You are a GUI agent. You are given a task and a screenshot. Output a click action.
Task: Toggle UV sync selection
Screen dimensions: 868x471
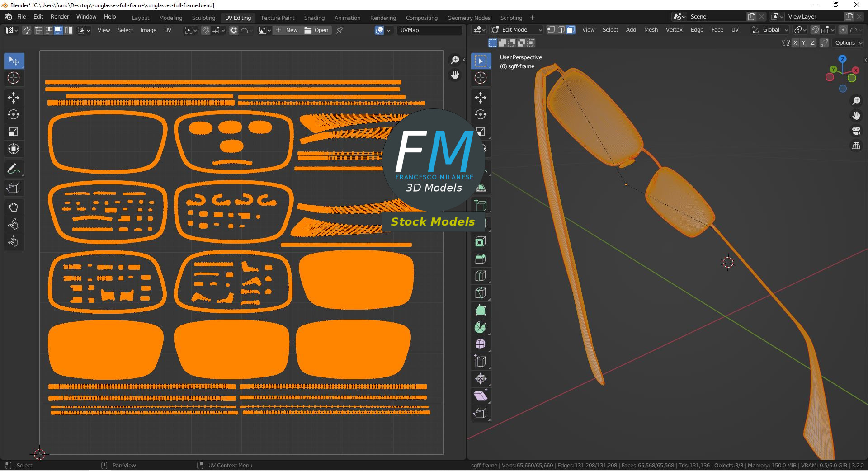(27, 30)
